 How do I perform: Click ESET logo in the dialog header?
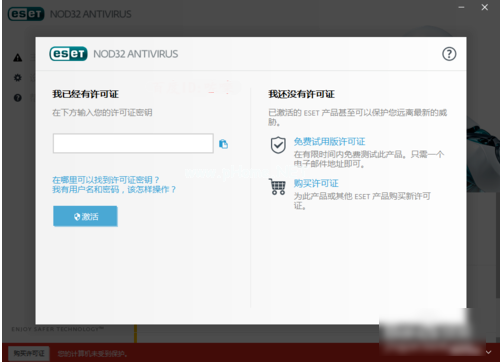(x=68, y=54)
